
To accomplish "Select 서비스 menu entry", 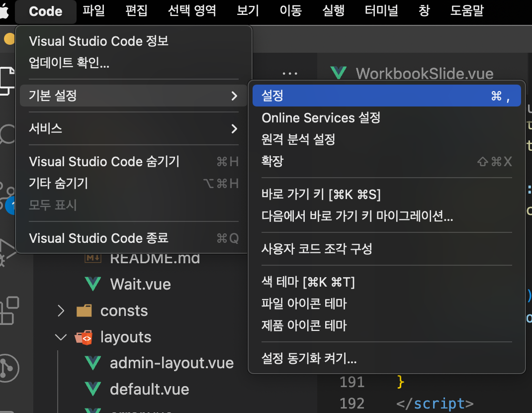I will [x=133, y=129].
